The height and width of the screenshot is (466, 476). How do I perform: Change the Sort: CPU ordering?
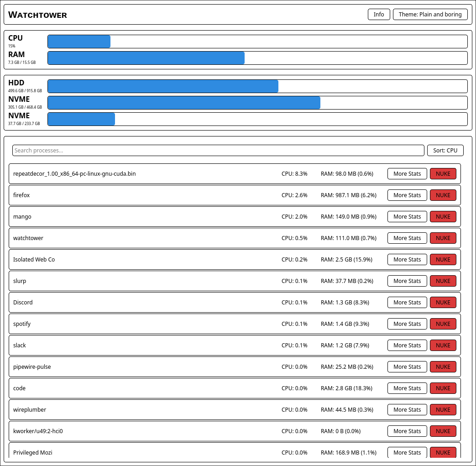445,151
